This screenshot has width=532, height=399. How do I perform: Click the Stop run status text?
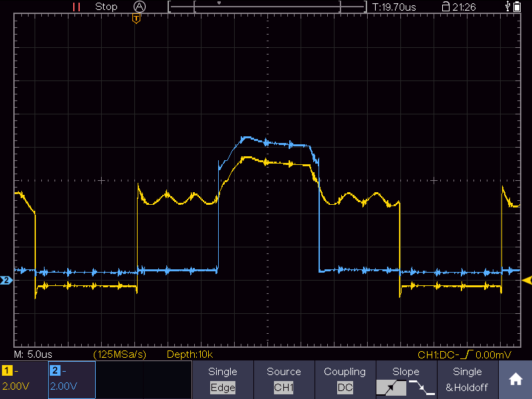(x=106, y=7)
